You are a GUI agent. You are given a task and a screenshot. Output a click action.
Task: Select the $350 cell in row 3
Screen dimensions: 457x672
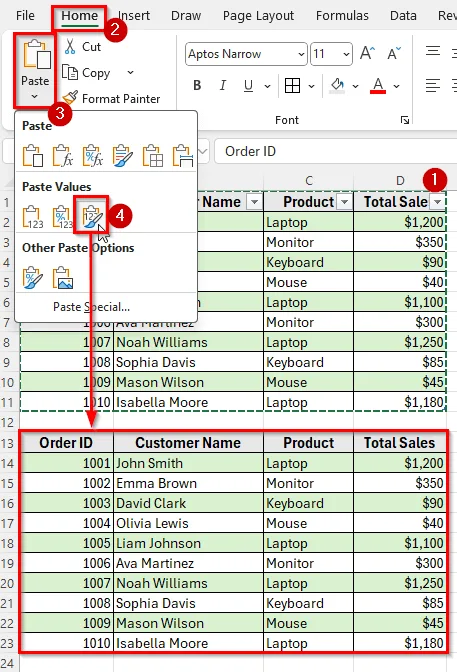pos(400,242)
